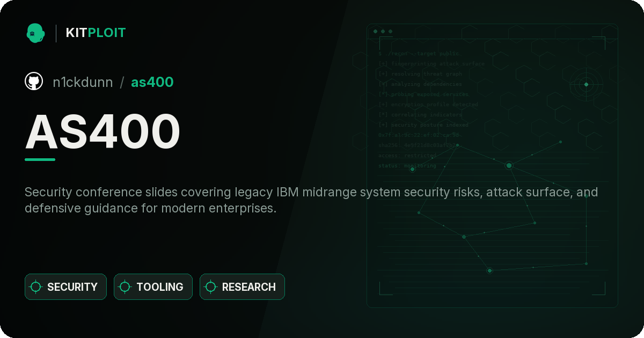The width and height of the screenshot is (644, 338).
Task: Click crosshair icon in RESEARCH tag
Action: coord(211,287)
